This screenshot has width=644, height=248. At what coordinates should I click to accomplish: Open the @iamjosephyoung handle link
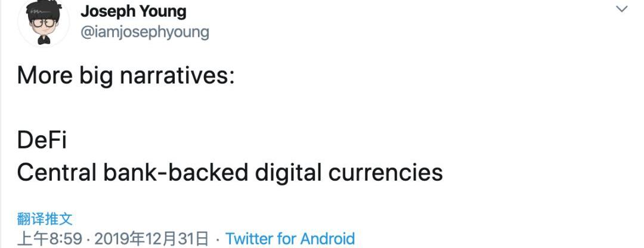144,31
